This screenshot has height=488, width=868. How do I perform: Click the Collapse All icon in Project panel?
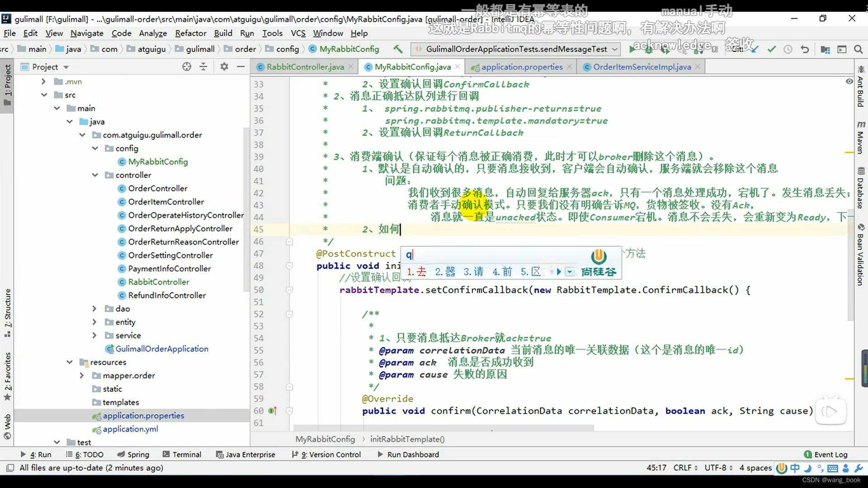point(203,67)
